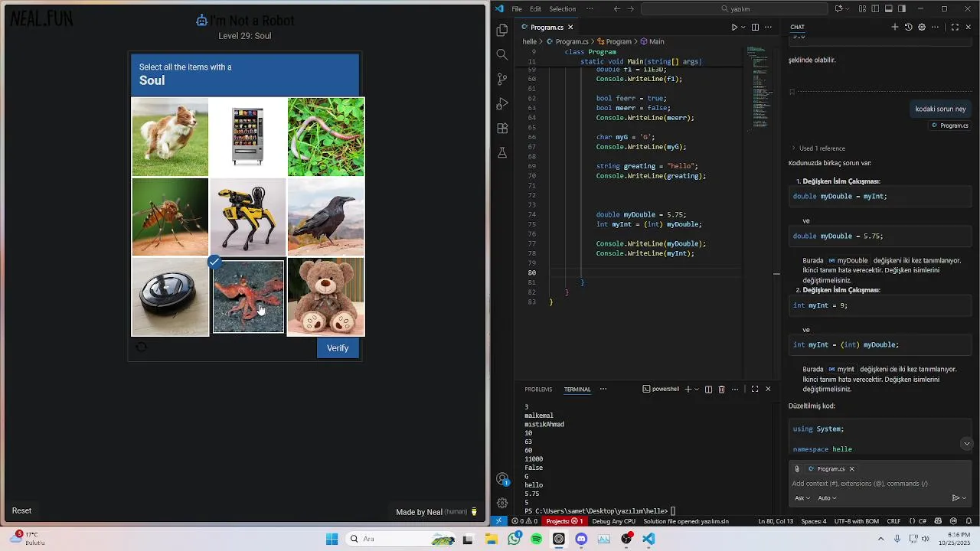980x551 pixels.
Task: Open the Made by Neal link
Action: pyautogui.click(x=436, y=511)
